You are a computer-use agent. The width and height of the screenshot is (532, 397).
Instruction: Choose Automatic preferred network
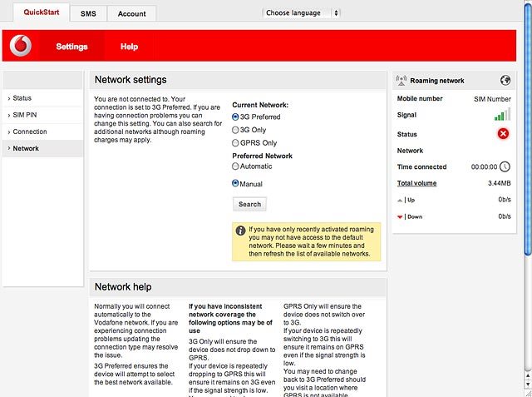click(x=235, y=166)
